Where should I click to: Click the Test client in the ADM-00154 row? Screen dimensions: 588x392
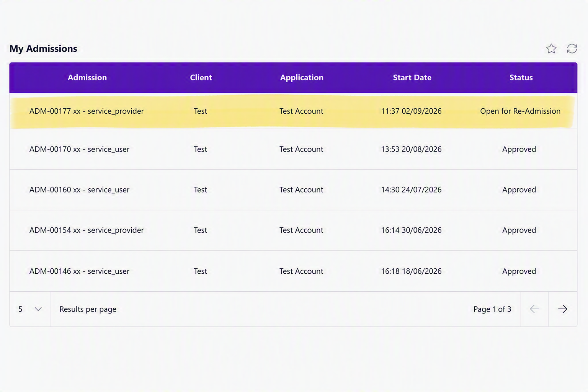200,230
